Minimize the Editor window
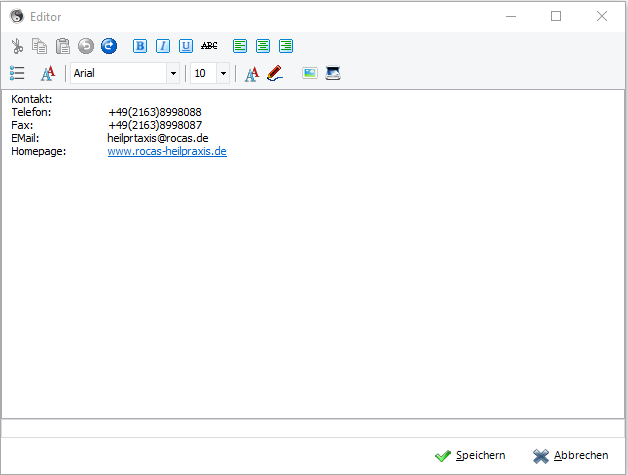 click(511, 16)
